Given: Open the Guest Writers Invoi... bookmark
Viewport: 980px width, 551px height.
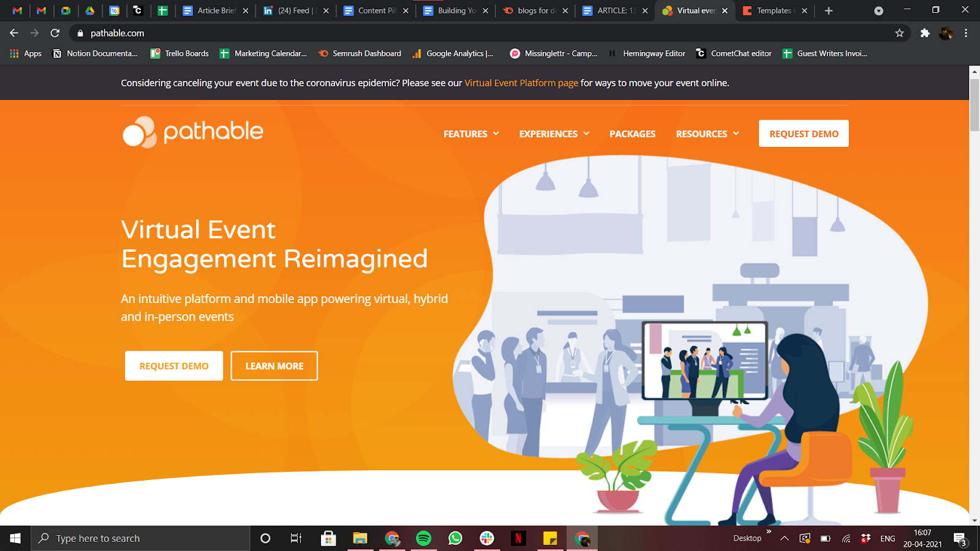Looking at the screenshot, I should 824,53.
